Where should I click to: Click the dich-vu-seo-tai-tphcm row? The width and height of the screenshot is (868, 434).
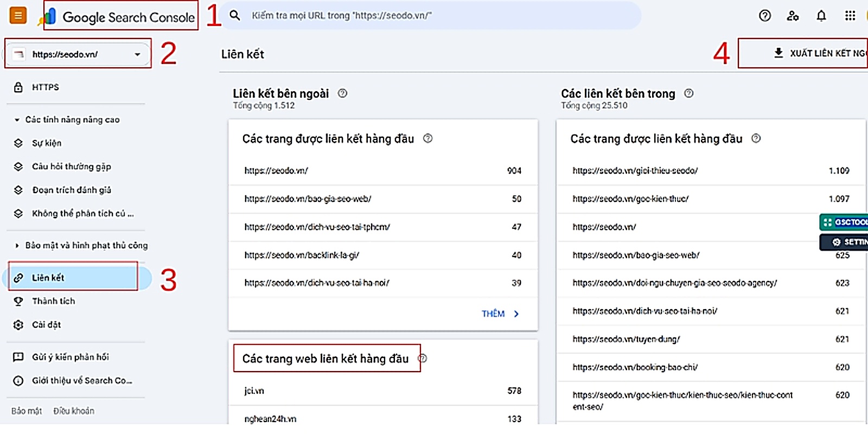pos(383,227)
